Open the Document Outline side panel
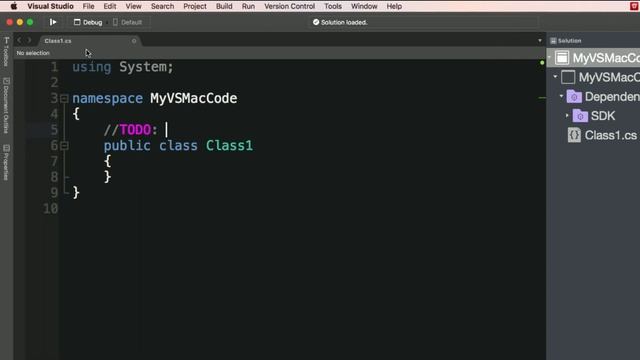The image size is (640, 360). pyautogui.click(x=6, y=105)
